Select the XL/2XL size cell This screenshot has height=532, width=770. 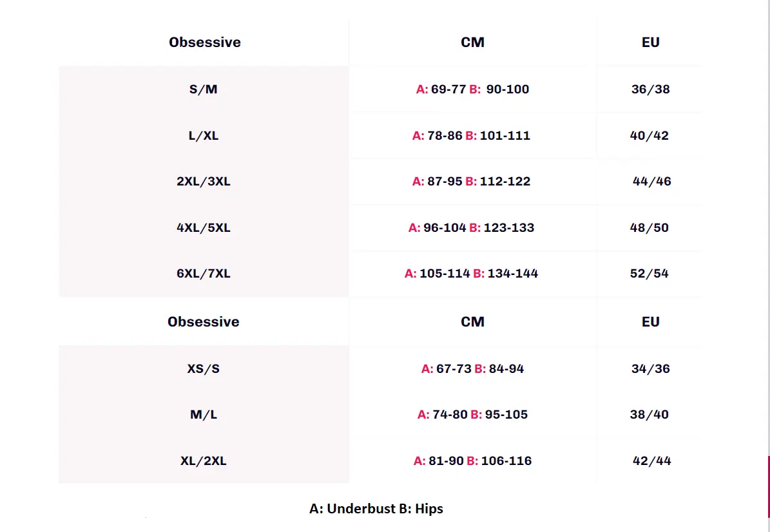(x=204, y=461)
